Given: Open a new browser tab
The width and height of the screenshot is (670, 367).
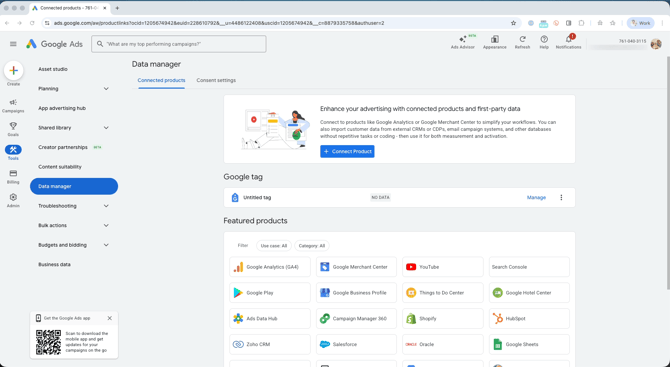Looking at the screenshot, I should (117, 8).
